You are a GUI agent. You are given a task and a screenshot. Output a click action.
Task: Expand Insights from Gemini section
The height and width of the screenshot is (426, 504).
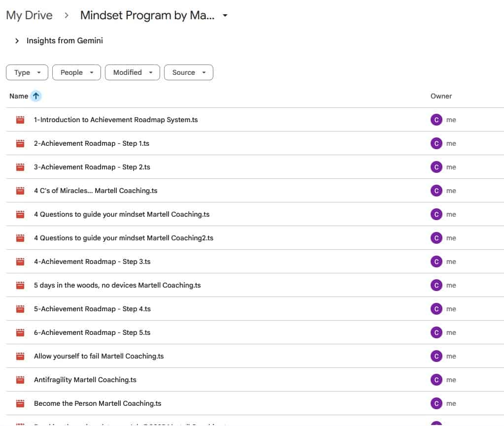click(x=17, y=41)
